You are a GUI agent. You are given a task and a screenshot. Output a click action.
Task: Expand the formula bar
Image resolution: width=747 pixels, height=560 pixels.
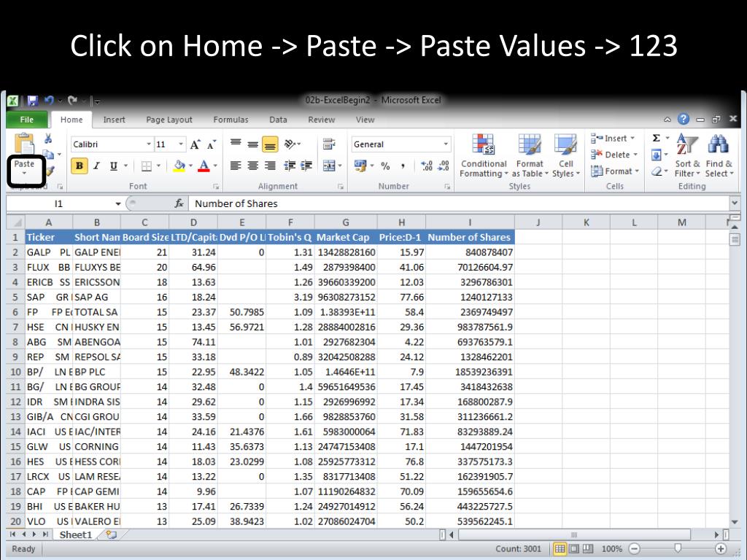pyautogui.click(x=734, y=203)
